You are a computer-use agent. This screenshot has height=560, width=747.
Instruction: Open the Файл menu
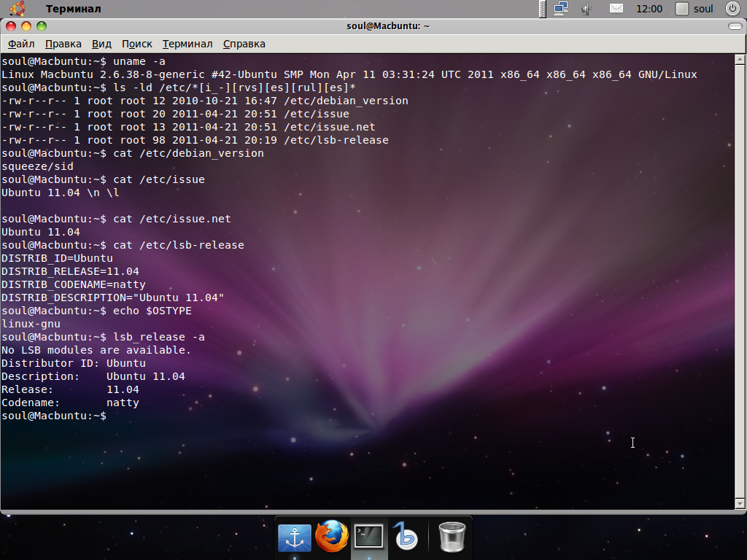point(21,44)
